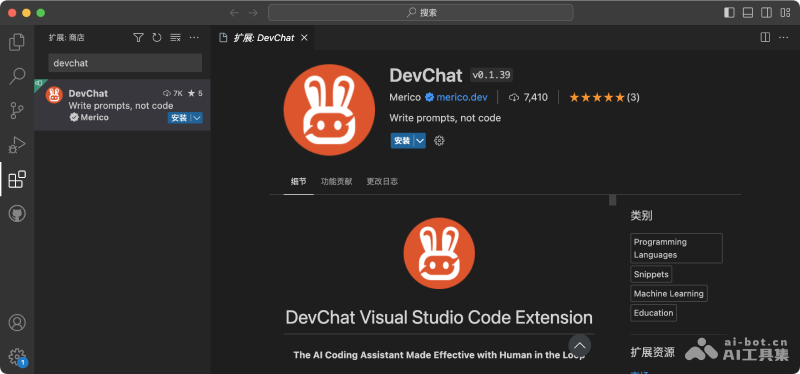
Task: Click the scroll-to-top arrow button
Action: point(580,345)
